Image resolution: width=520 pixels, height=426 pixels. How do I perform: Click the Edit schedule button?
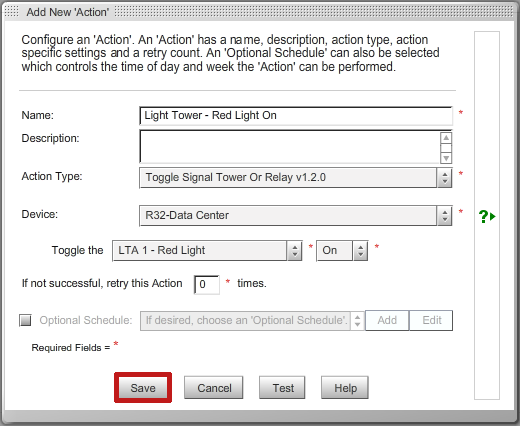pyautogui.click(x=431, y=320)
